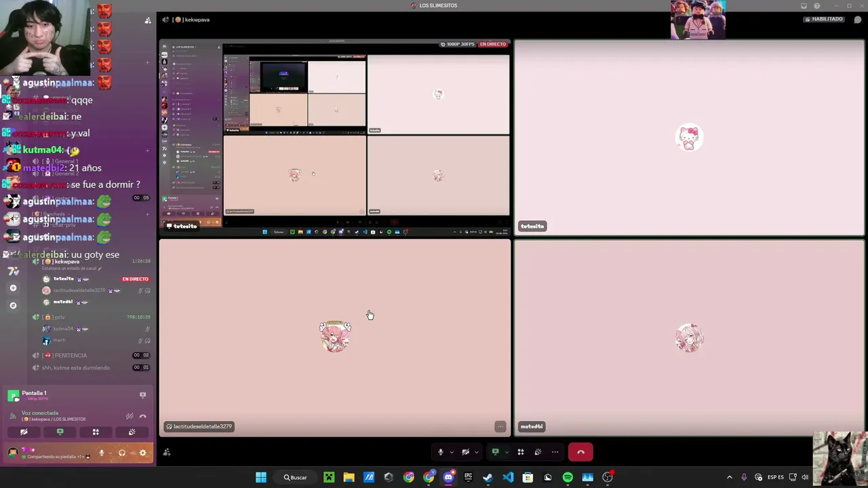Open server discovery compass icon
The width and height of the screenshot is (868, 488).
[13, 306]
